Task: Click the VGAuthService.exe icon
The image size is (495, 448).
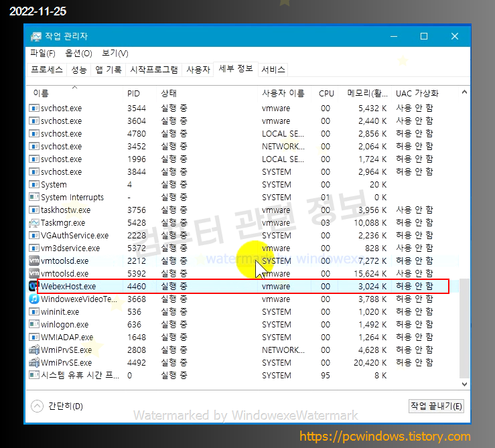Action: pyautogui.click(x=33, y=235)
